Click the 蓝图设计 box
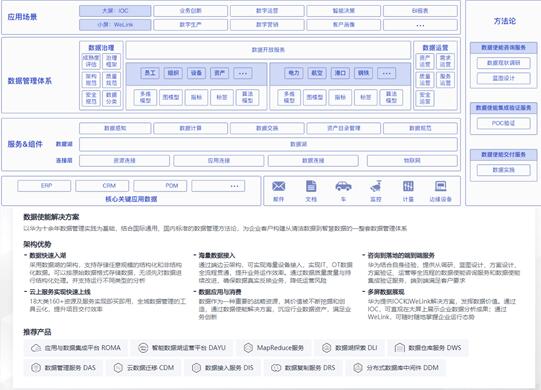 [503, 78]
